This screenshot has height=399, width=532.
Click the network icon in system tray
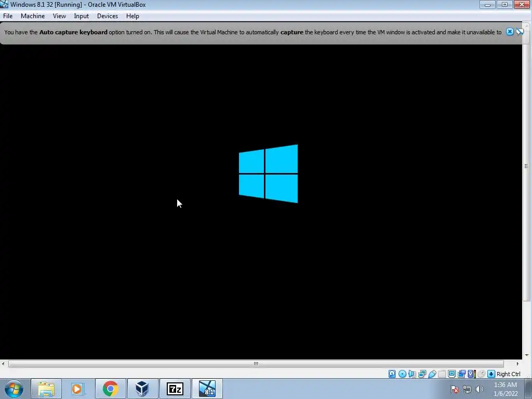pos(467,389)
